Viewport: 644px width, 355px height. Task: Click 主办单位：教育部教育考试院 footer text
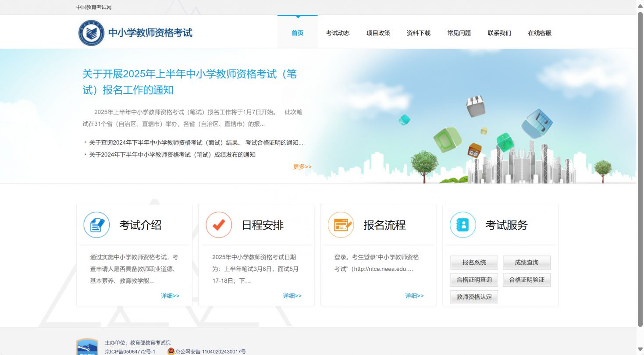point(138,343)
